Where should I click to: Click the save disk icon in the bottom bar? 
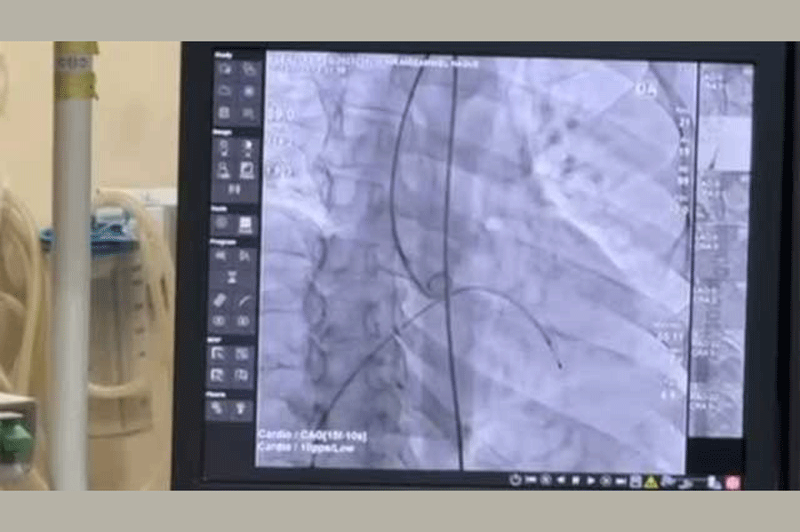636,481
